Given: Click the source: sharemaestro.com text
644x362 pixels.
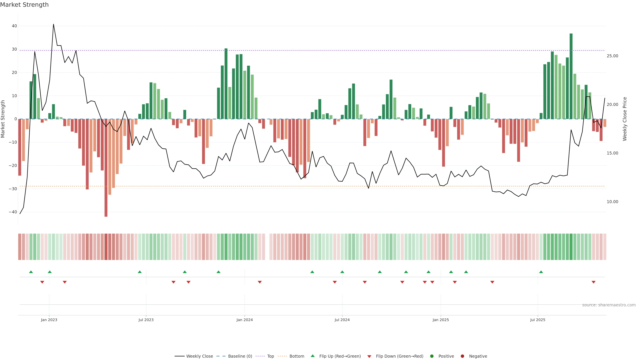Looking at the screenshot, I should 609,305.
